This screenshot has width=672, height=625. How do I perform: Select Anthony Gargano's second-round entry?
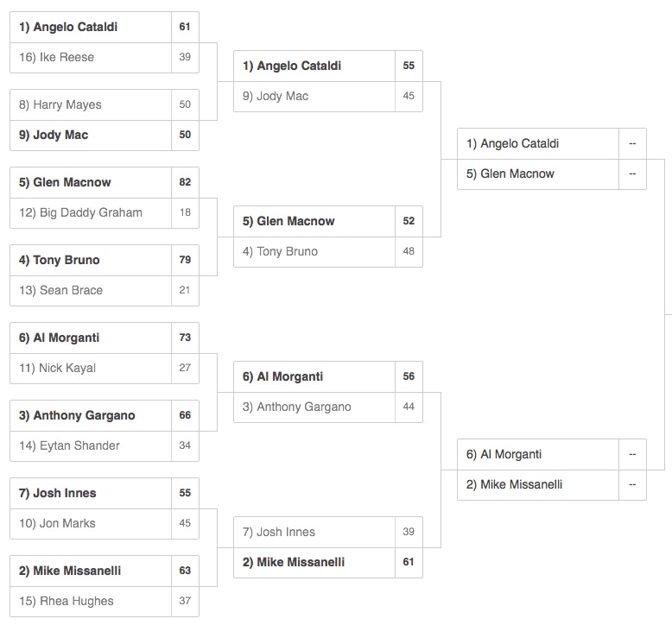(328, 407)
